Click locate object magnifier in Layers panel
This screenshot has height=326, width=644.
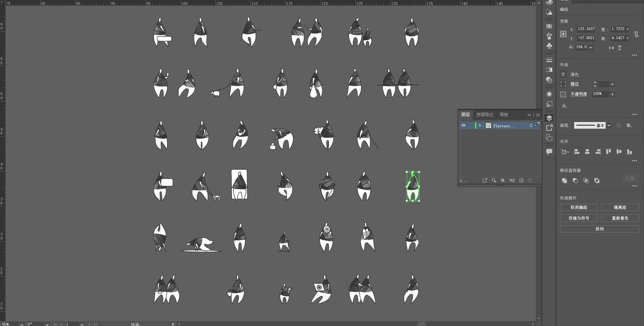click(494, 180)
